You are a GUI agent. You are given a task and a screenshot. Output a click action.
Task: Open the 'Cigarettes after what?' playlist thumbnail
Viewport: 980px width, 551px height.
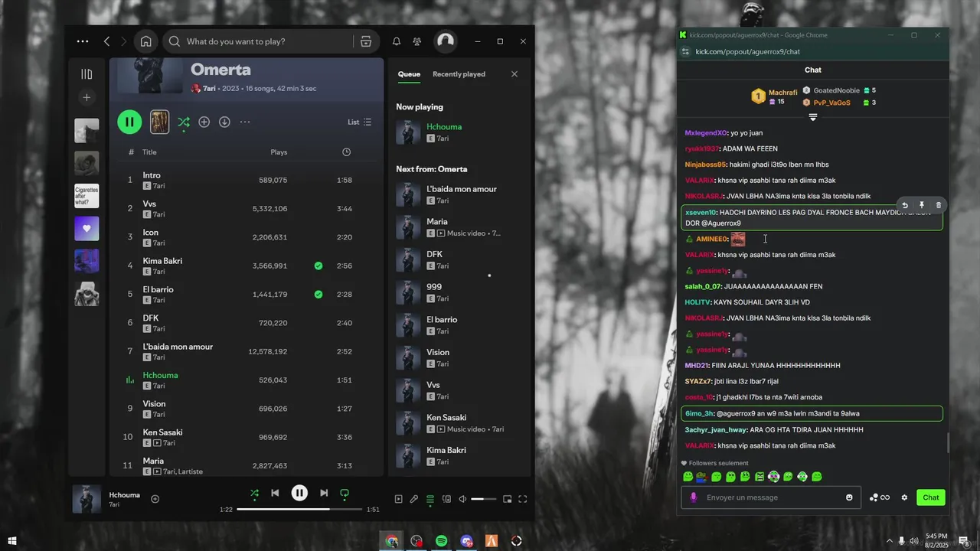tap(87, 196)
